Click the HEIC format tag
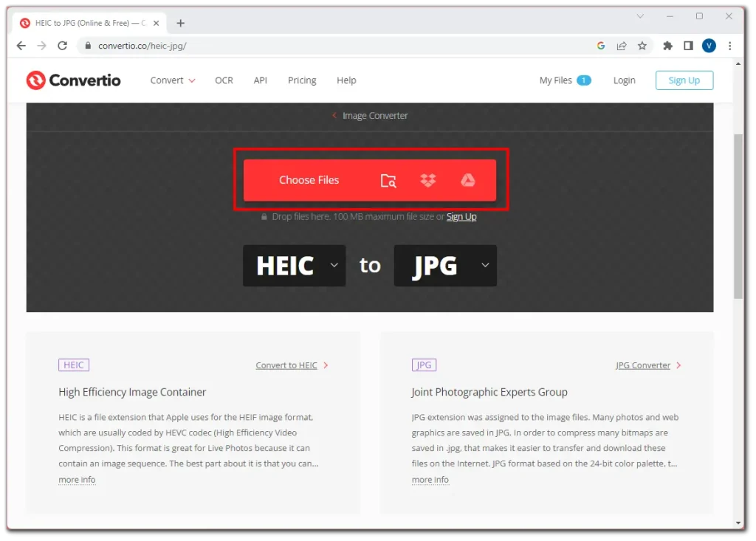 74,365
